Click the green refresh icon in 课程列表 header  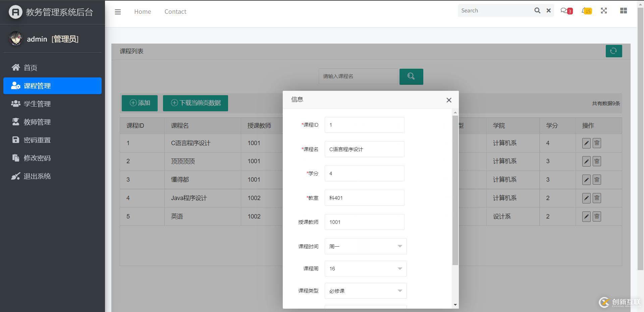click(613, 51)
